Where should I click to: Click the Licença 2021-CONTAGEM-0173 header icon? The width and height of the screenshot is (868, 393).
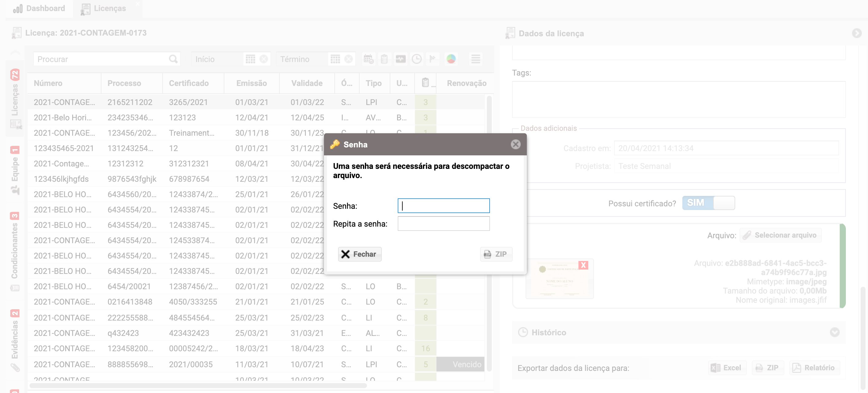[x=16, y=33]
